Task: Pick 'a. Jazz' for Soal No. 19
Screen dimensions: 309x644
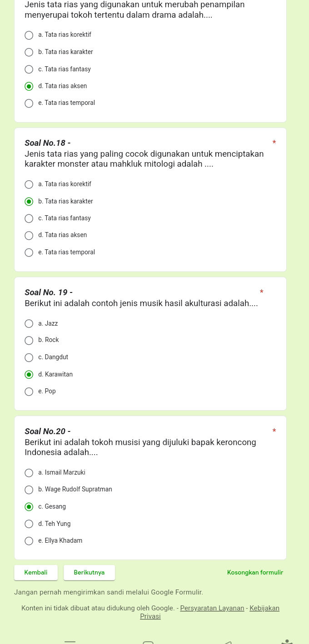Action: coord(29,323)
